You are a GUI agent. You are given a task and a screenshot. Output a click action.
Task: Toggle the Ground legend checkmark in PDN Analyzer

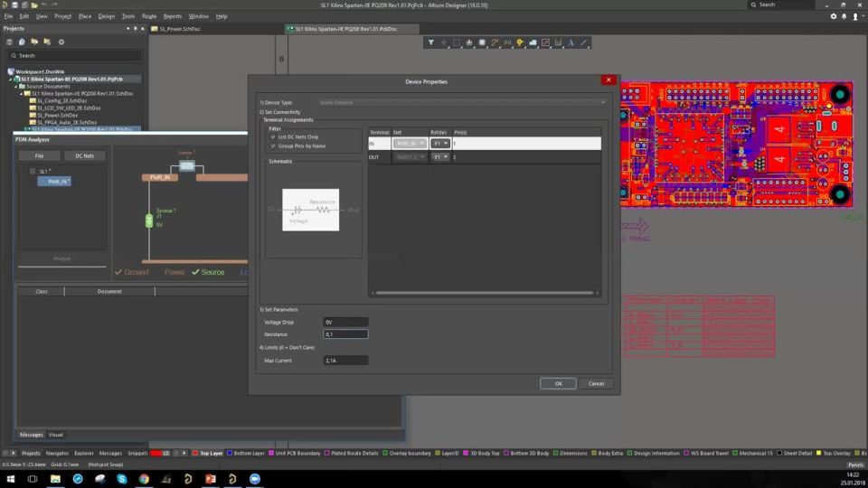(x=118, y=272)
